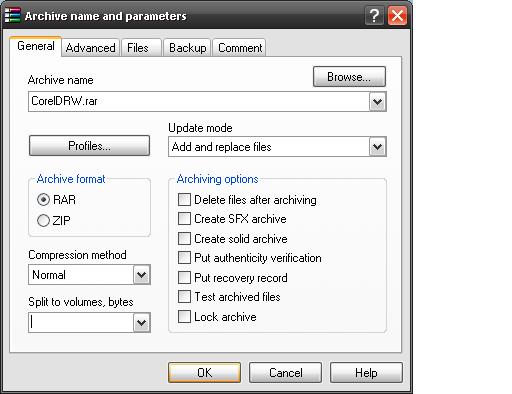Click the Browse... button
This screenshot has width=512, height=394.
tap(349, 77)
